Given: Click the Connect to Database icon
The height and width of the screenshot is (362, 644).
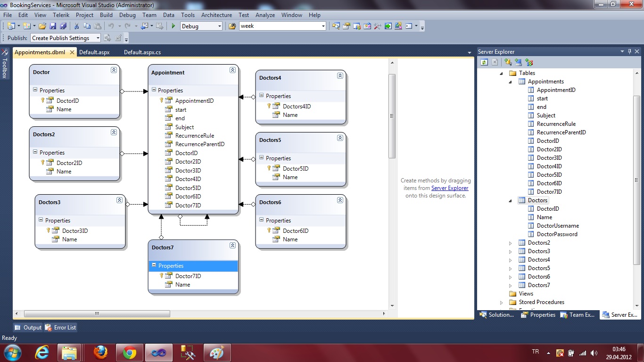Looking at the screenshot, I should [508, 62].
